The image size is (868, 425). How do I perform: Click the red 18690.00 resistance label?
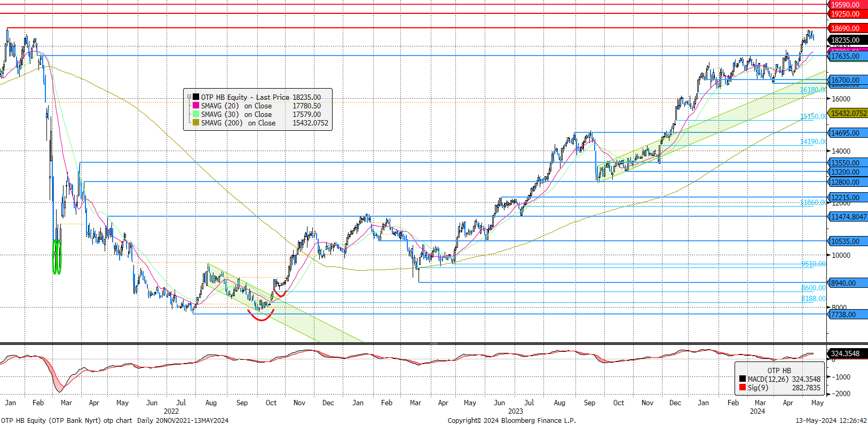(x=848, y=28)
